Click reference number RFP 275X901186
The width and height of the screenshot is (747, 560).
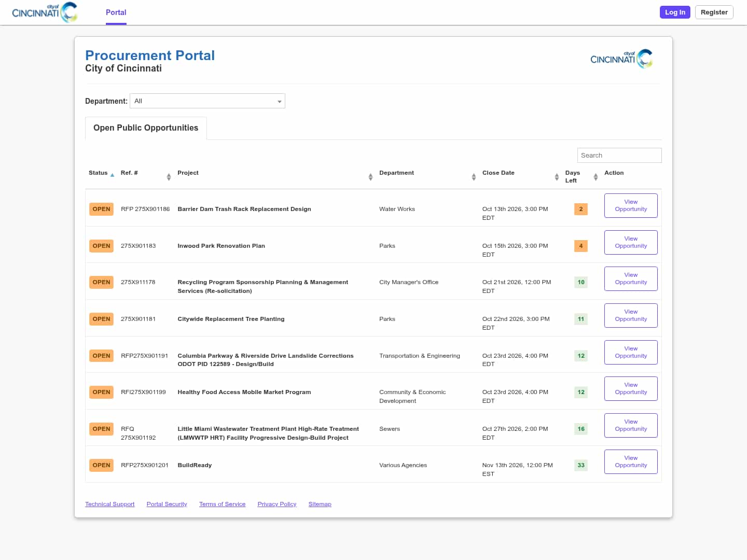pyautogui.click(x=145, y=209)
